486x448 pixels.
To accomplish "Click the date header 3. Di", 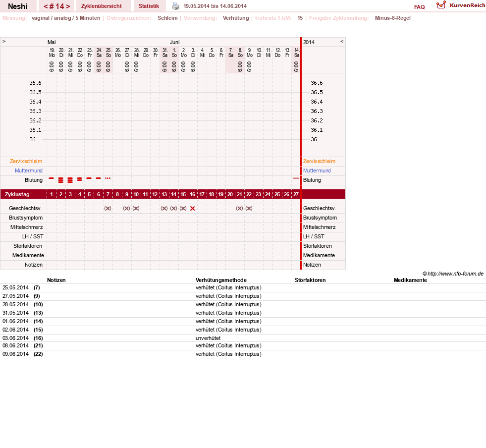I will (193, 53).
